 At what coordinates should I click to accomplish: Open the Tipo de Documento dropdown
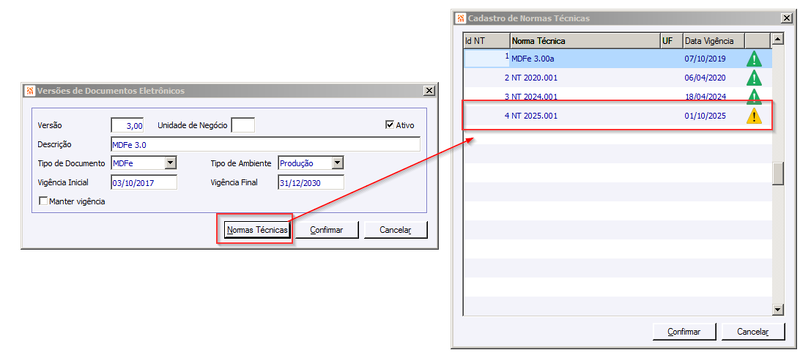click(170, 163)
